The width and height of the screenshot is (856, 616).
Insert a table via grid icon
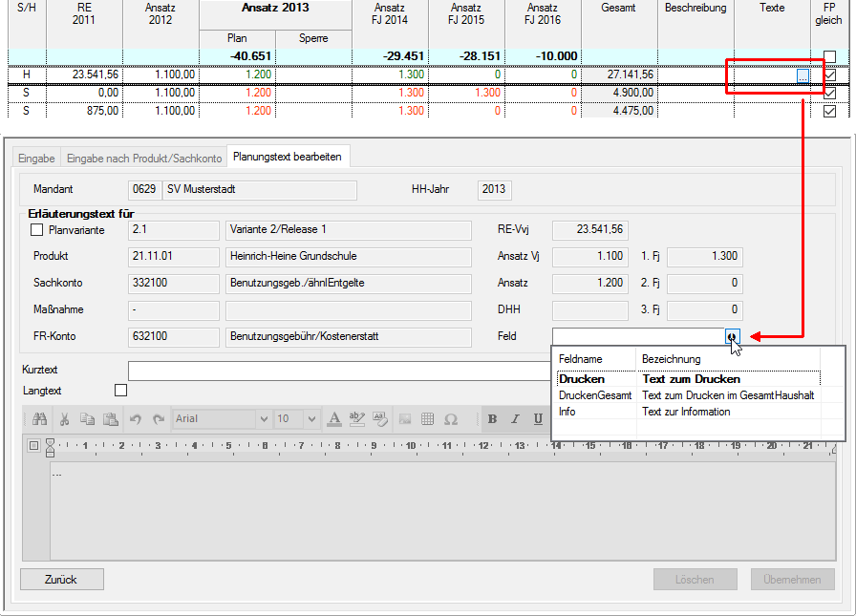tap(428, 419)
